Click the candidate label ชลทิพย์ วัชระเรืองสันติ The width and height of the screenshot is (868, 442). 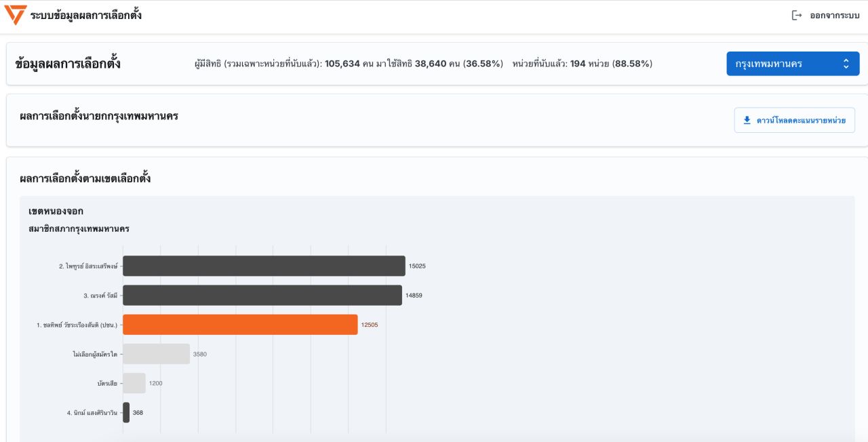(77, 325)
